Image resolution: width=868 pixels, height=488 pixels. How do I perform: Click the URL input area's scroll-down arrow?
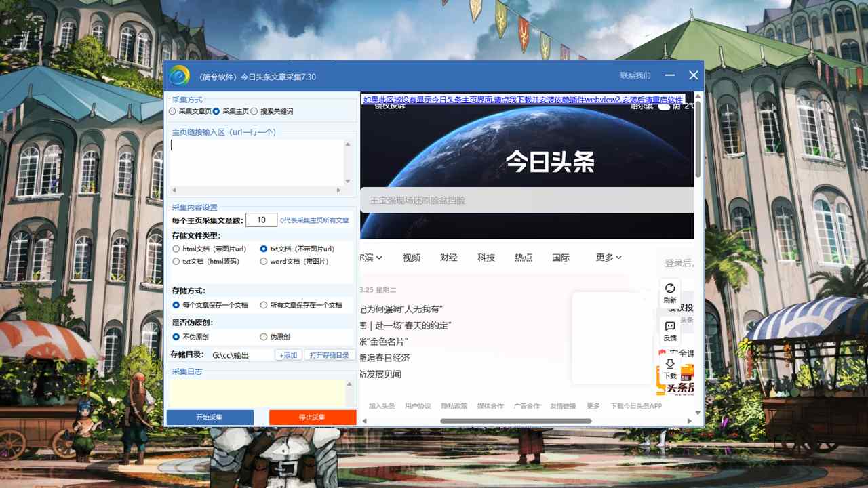click(x=348, y=182)
